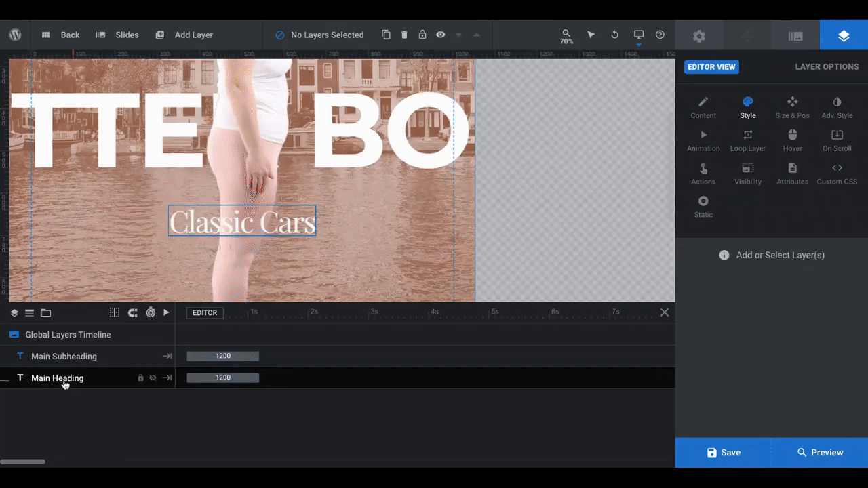Screen dimensions: 868x488
Task: Select the Classic Cars text layer on canvas
Action: point(242,221)
